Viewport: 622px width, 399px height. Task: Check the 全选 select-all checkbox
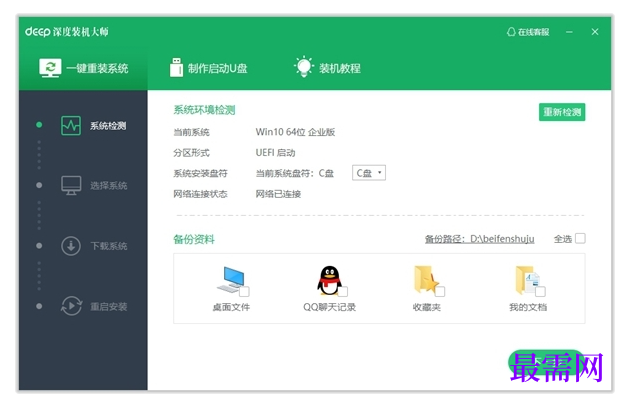click(x=580, y=238)
